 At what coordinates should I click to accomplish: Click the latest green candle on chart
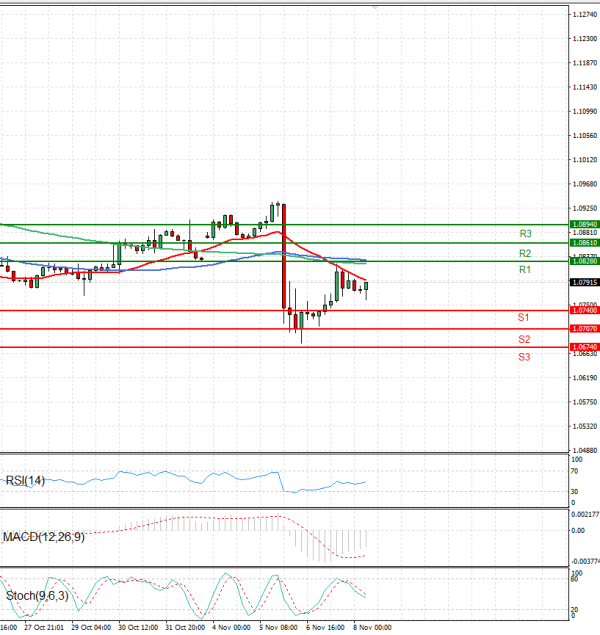366,286
